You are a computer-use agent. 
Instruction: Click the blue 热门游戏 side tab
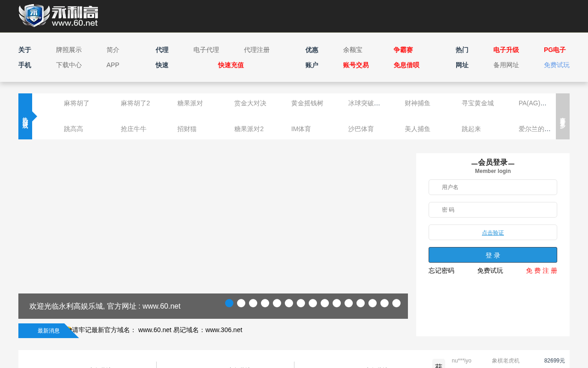[25, 116]
